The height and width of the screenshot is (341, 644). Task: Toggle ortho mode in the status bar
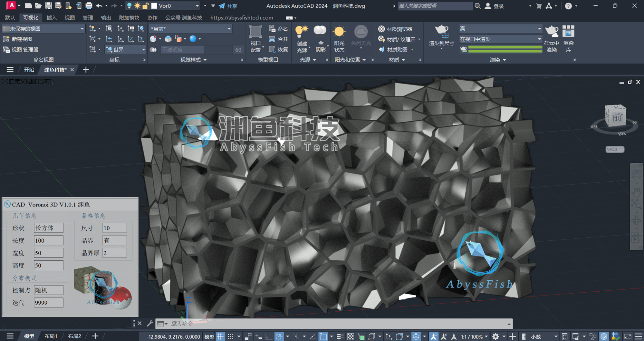269,336
